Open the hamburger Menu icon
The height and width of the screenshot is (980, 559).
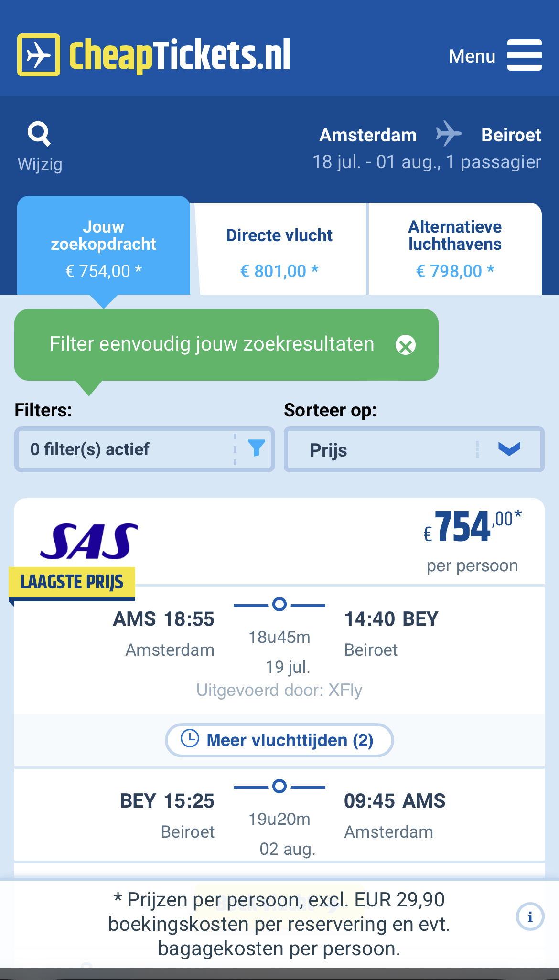pyautogui.click(x=524, y=55)
